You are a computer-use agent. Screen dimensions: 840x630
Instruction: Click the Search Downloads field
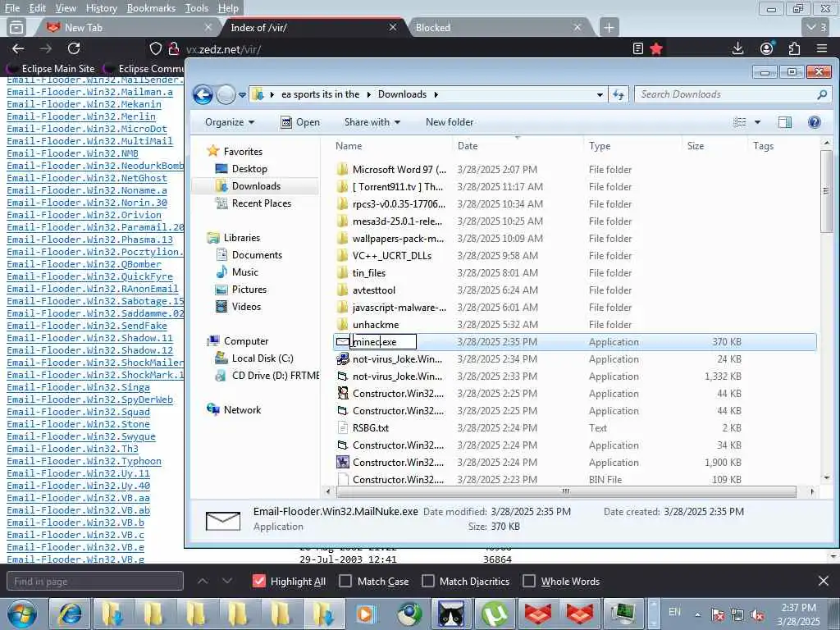pos(732,95)
